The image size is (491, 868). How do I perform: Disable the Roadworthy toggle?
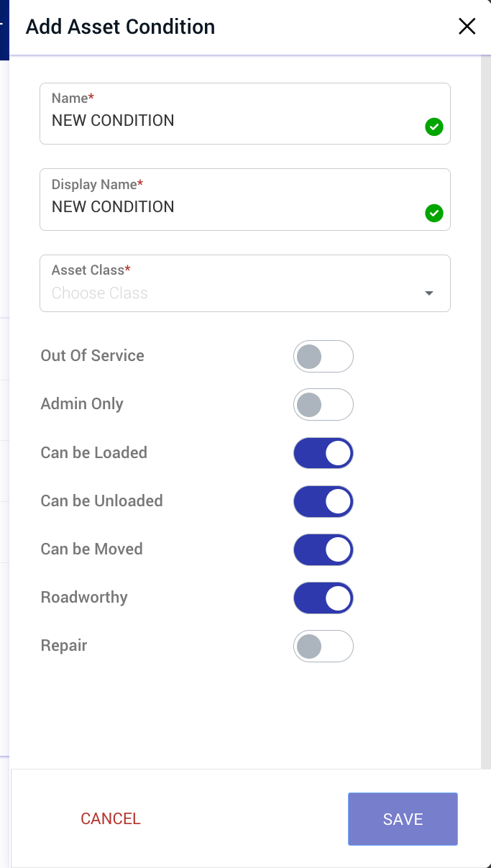(x=323, y=598)
